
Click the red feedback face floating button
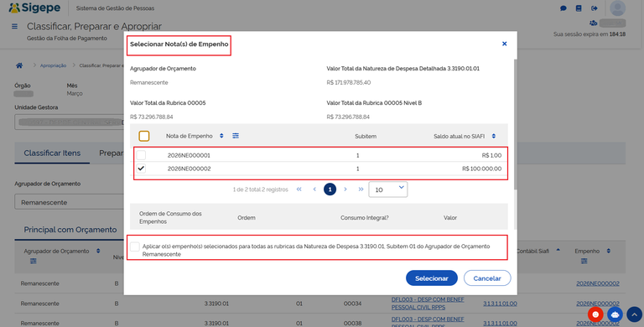pyautogui.click(x=595, y=314)
